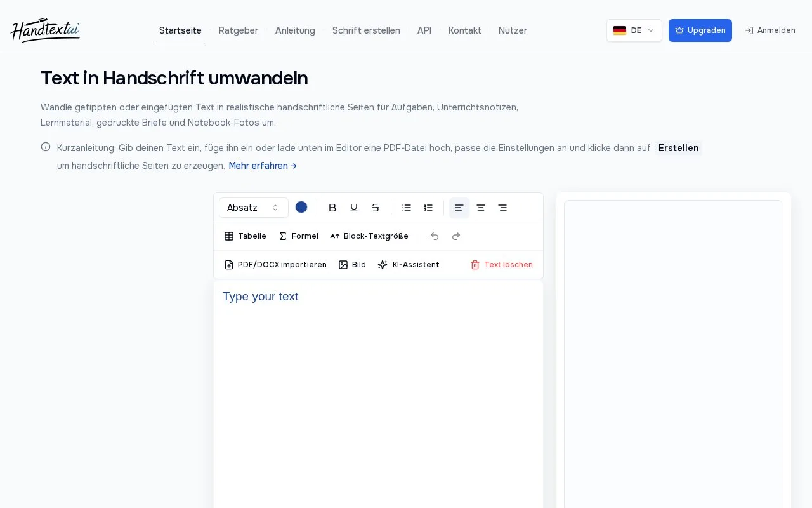The width and height of the screenshot is (812, 508).
Task: Open the Ratgeber page
Action: pyautogui.click(x=239, y=30)
